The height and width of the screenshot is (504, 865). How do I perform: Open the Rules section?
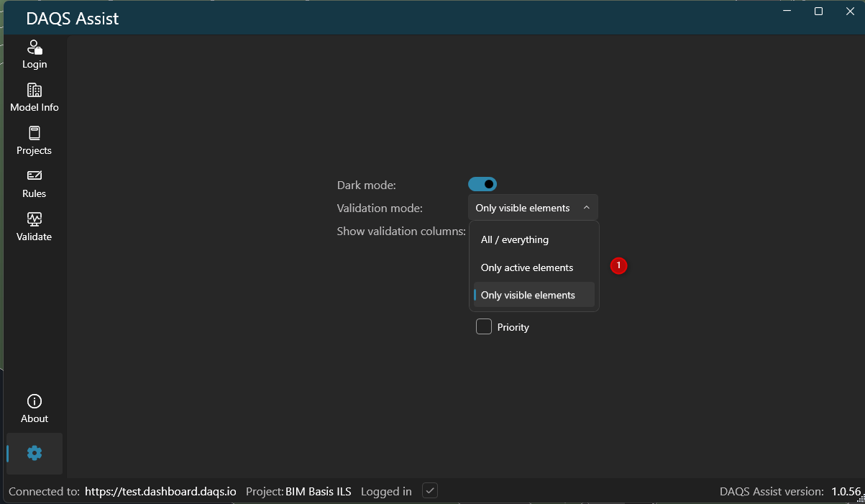(34, 184)
